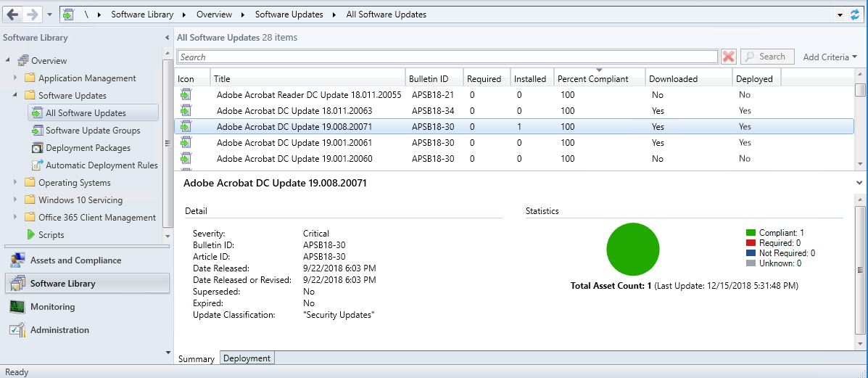This screenshot has width=868, height=378.
Task: Click the Search button
Action: [x=766, y=57]
